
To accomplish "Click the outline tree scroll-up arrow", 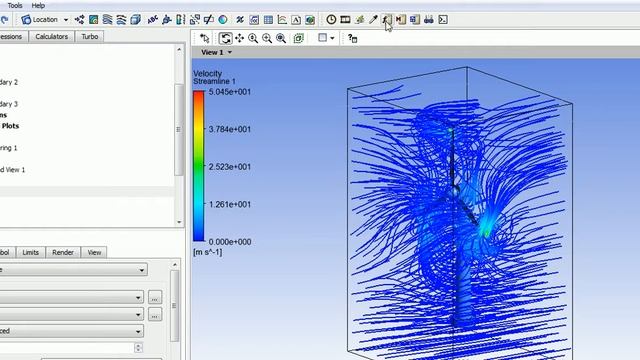I will tap(179, 49).
